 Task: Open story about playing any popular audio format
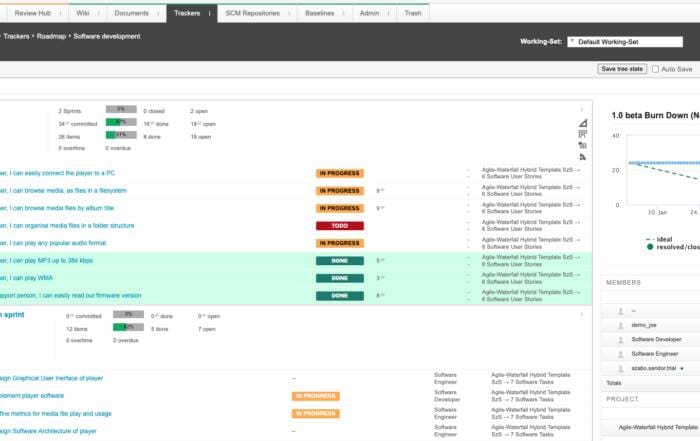pos(53,243)
